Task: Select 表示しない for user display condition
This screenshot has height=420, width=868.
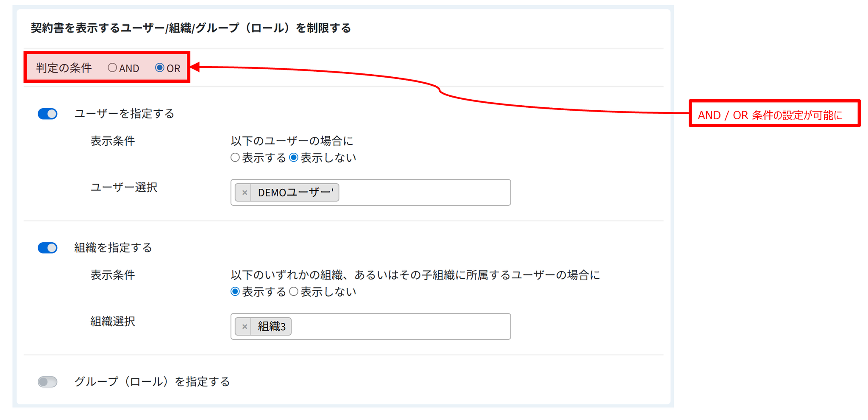Action: pos(294,158)
